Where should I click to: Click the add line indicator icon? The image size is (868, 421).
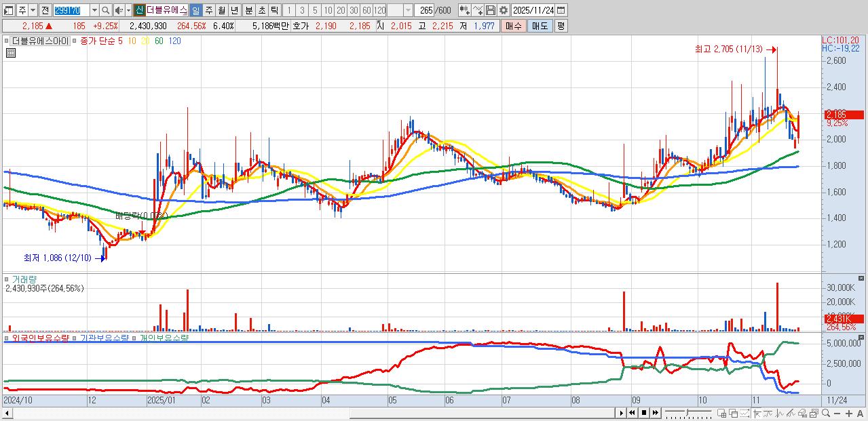478,10
